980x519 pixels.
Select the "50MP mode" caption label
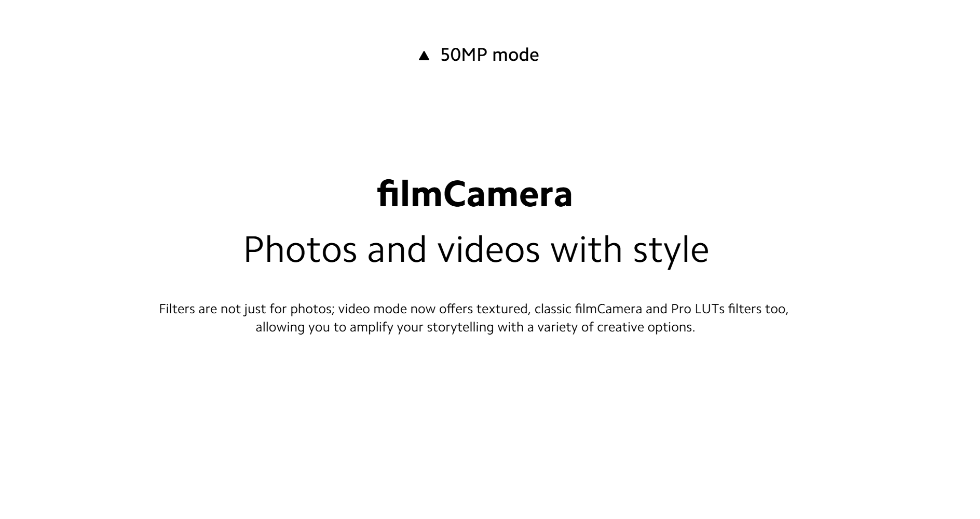[489, 55]
